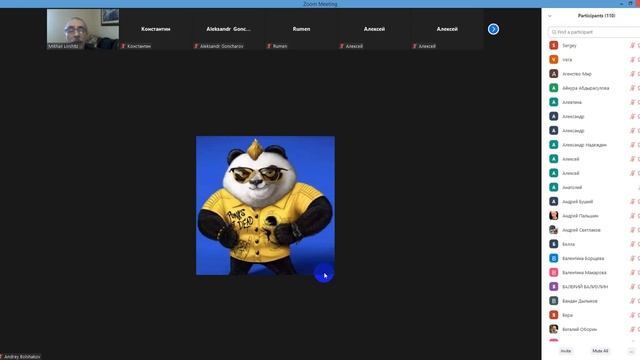This screenshot has width=640, height=360.
Task: Open the more options button beside Mute All
Action: point(631,351)
